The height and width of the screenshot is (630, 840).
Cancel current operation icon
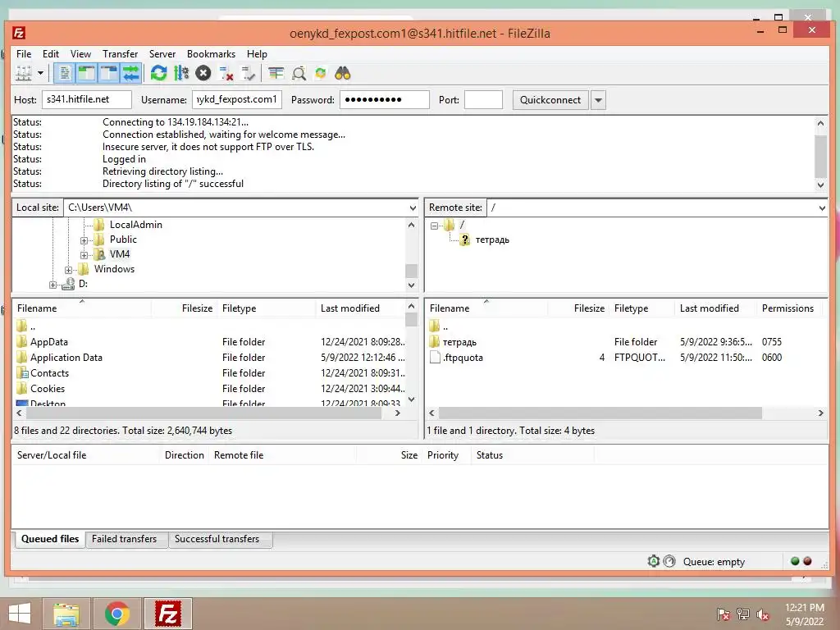[x=203, y=73]
